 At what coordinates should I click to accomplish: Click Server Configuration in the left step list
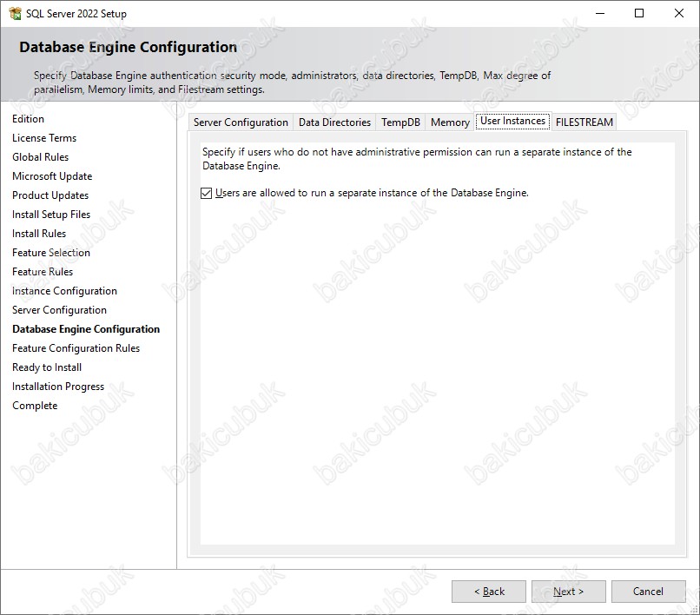[x=59, y=310]
